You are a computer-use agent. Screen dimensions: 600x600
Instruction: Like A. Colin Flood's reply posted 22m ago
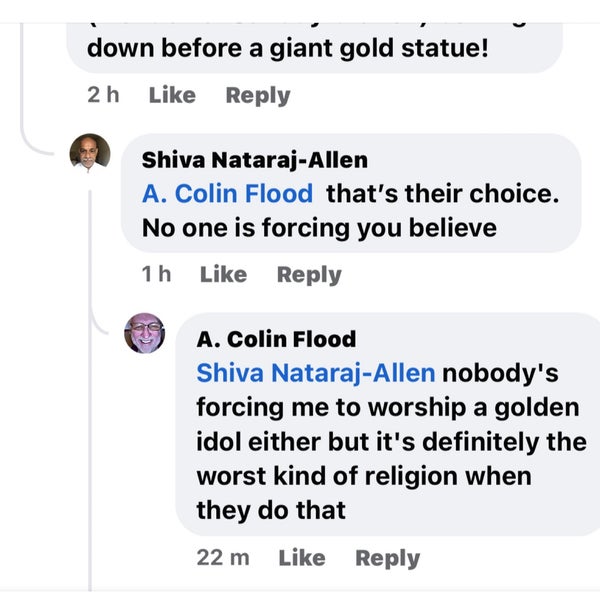coord(302,558)
